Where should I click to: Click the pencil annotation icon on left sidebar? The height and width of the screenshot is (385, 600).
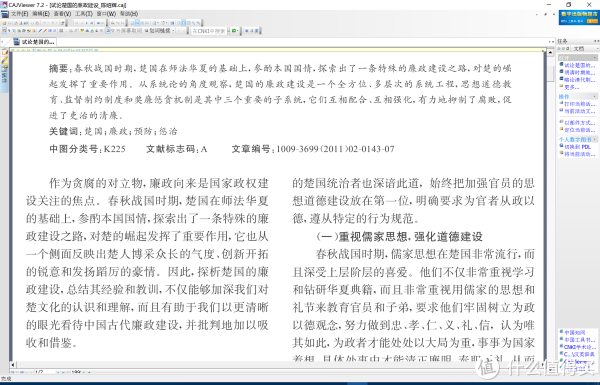coord(5,60)
